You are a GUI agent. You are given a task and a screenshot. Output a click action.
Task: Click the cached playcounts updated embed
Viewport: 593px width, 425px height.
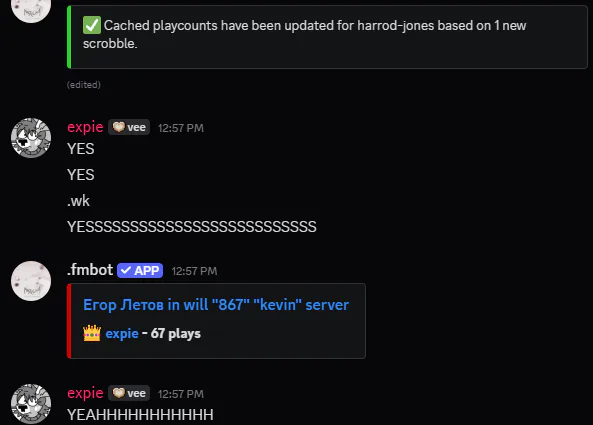(x=327, y=37)
